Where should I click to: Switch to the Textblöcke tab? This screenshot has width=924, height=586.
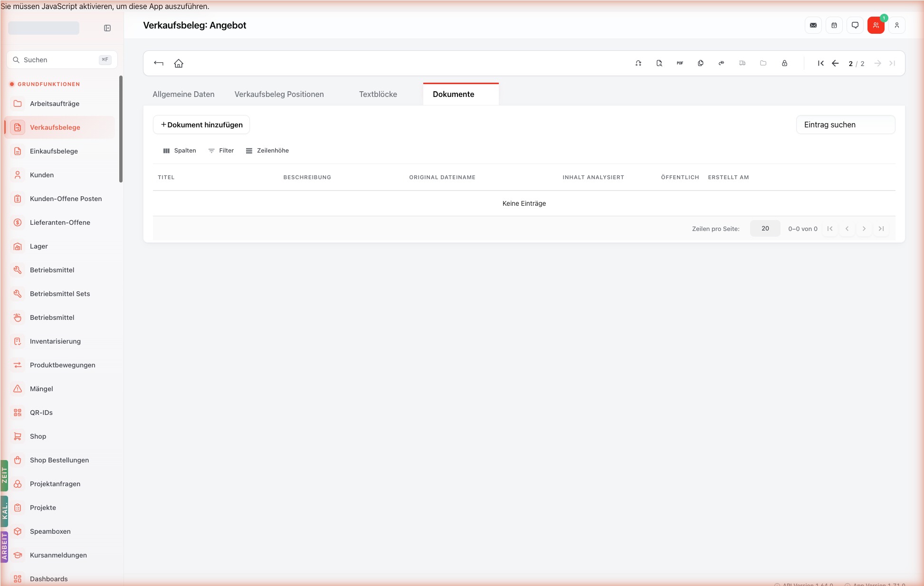(x=378, y=94)
